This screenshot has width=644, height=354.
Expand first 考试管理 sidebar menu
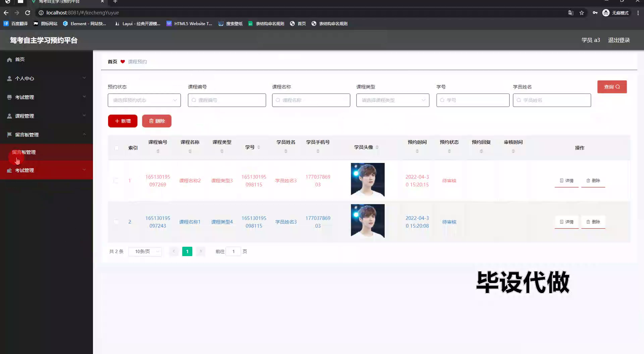[x=46, y=97]
